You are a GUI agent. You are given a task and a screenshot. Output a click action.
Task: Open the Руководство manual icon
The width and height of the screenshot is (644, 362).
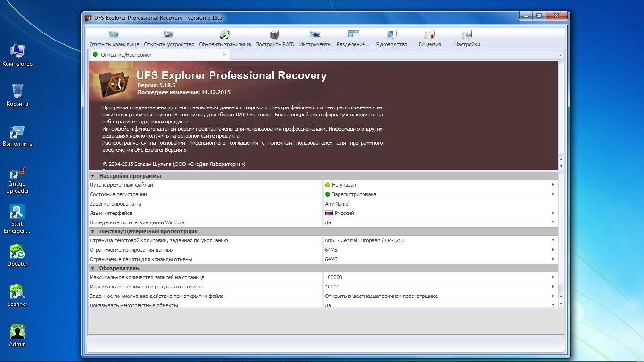392,34
